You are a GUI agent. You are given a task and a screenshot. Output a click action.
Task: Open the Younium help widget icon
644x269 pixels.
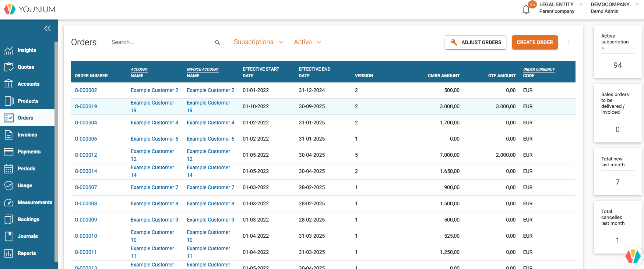coord(633,256)
